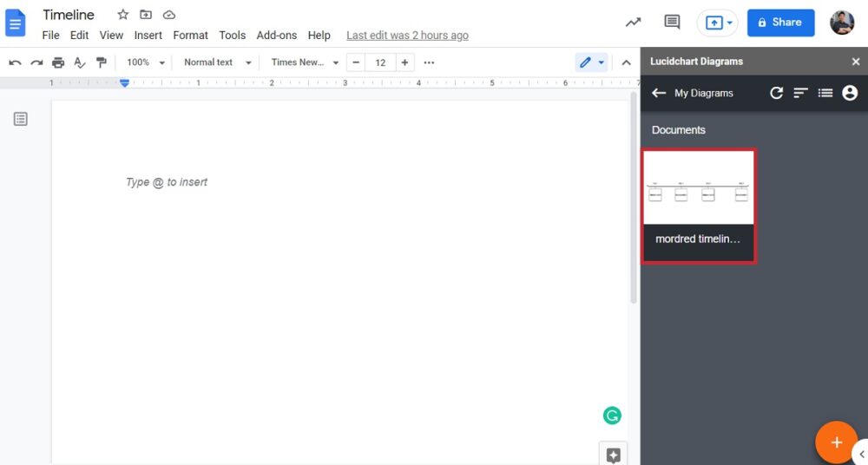
Task: Open more toolbar options (three dots)
Action: [x=429, y=62]
